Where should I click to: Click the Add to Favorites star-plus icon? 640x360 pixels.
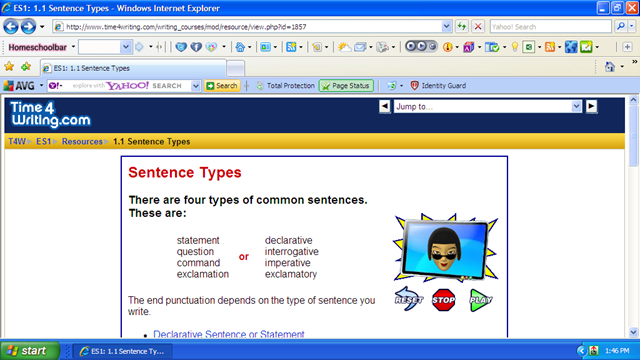pyautogui.click(x=26, y=67)
